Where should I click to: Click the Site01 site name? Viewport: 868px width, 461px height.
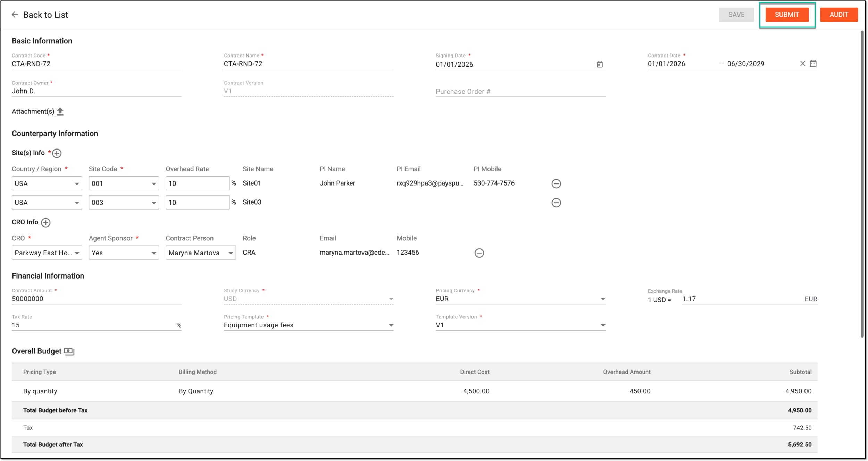[x=252, y=183]
